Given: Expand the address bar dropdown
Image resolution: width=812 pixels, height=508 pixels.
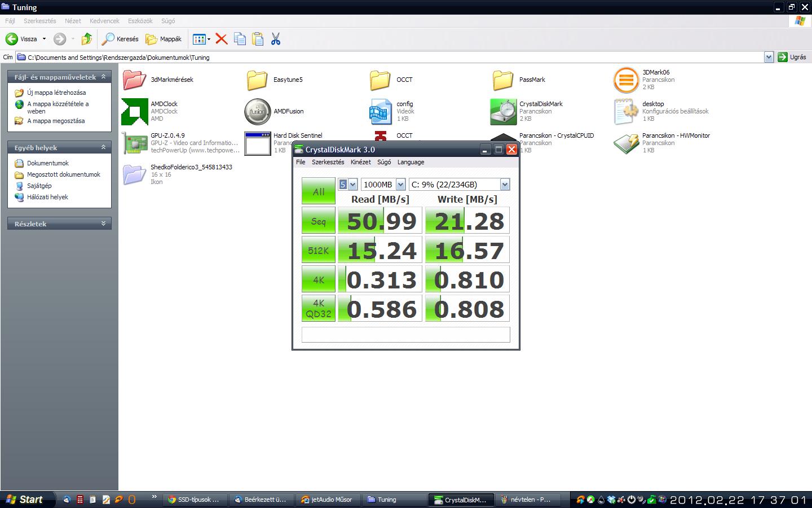Looking at the screenshot, I should tap(769, 57).
